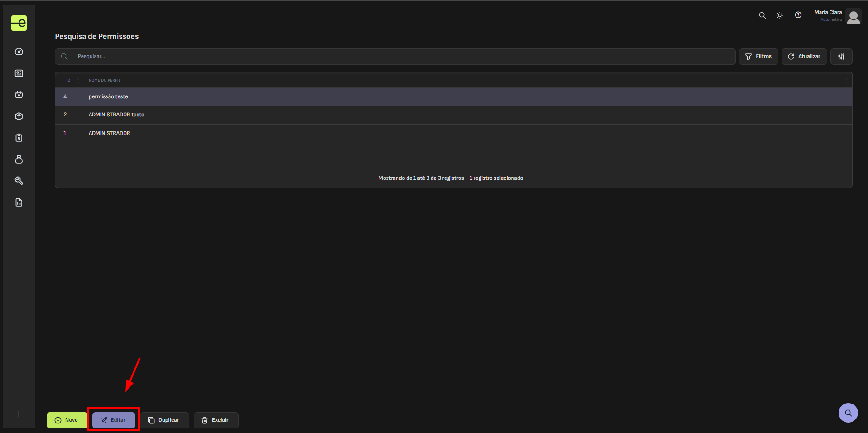The height and width of the screenshot is (433, 868).
Task: Open the package box sidebar icon
Action: pos(19,116)
